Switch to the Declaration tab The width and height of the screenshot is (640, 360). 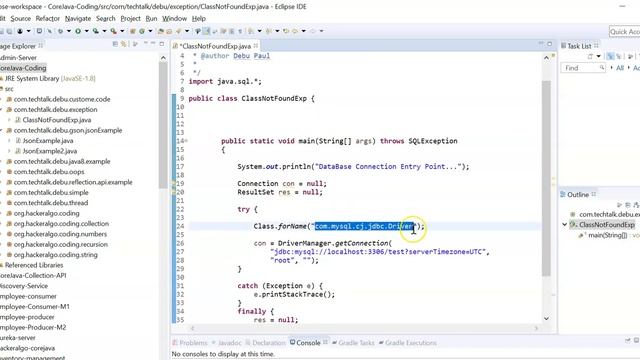[x=265, y=343]
